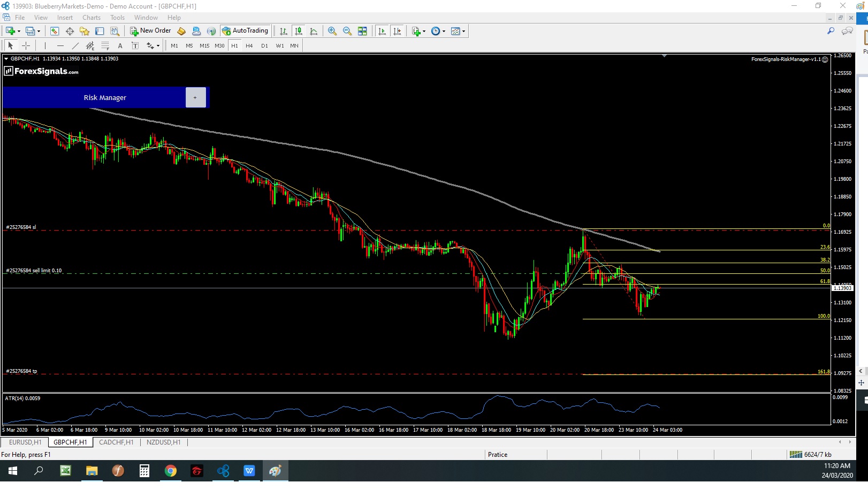Toggle the Terminal panel icon
The image size is (868, 490).
tap(100, 31)
